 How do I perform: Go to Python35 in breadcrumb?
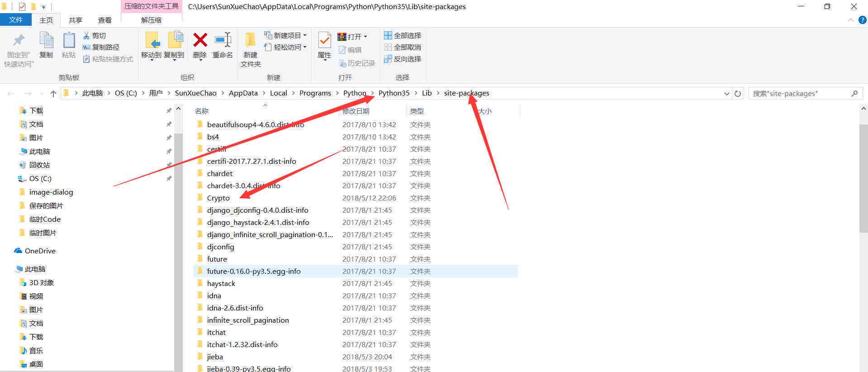tap(394, 93)
